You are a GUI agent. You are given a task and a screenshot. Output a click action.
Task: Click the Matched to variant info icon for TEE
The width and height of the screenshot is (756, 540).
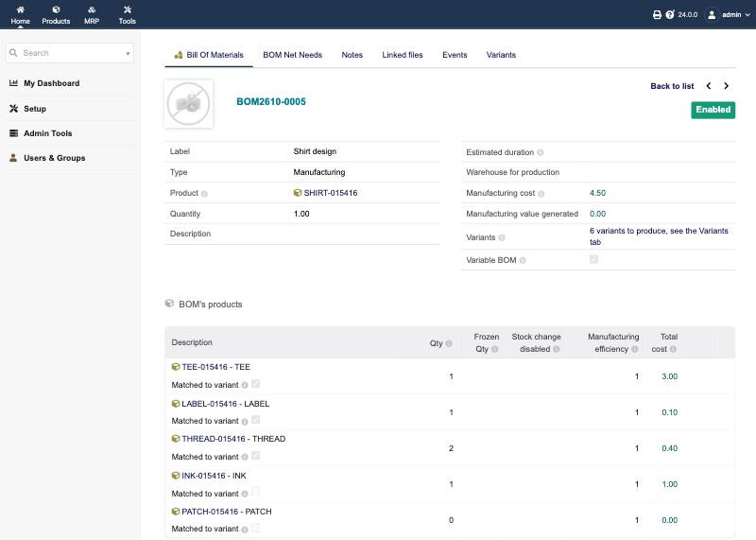click(245, 386)
